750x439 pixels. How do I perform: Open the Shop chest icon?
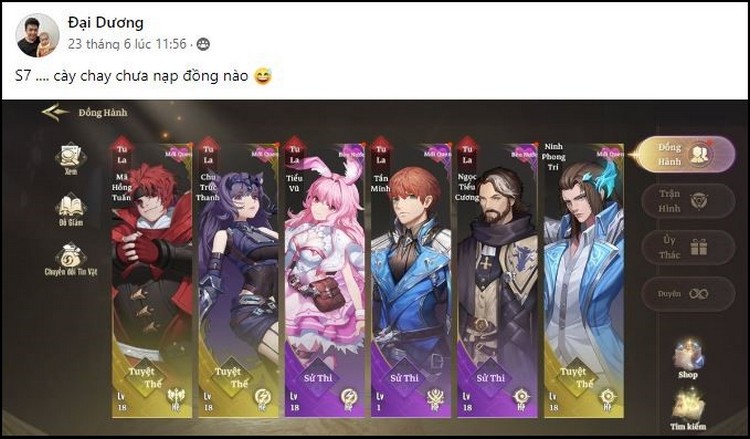tap(688, 360)
